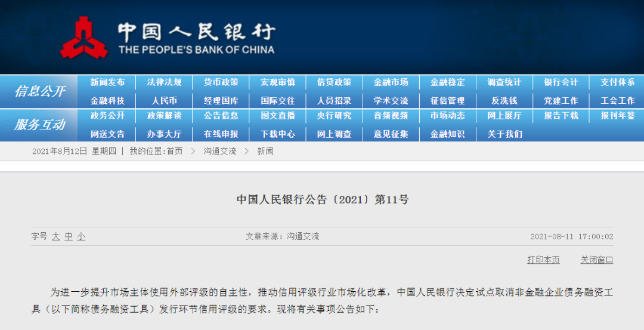The height and width of the screenshot is (330, 644).
Task: Click the timestamp 2021-08-11 17:00:02
Action: click(572, 237)
